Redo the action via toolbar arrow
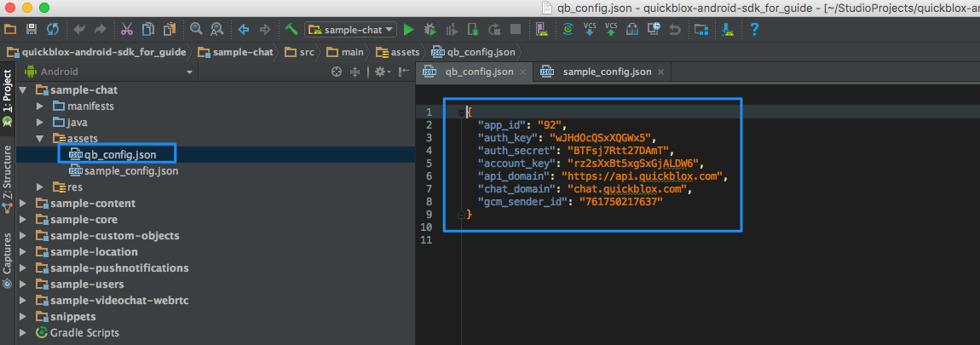 coord(100,29)
